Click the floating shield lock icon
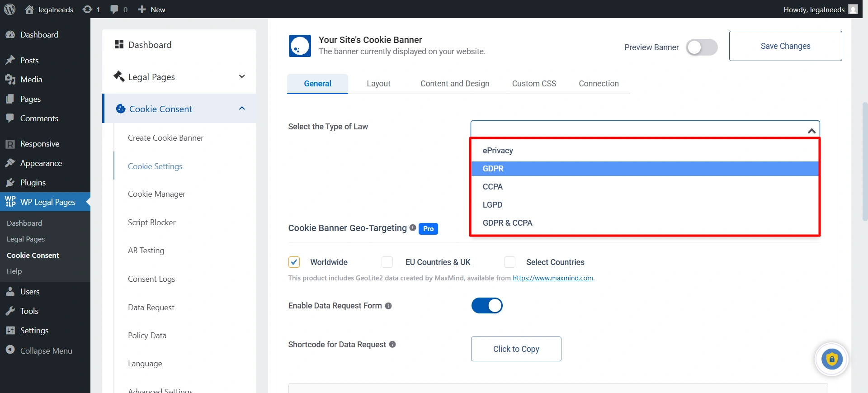 click(x=831, y=360)
